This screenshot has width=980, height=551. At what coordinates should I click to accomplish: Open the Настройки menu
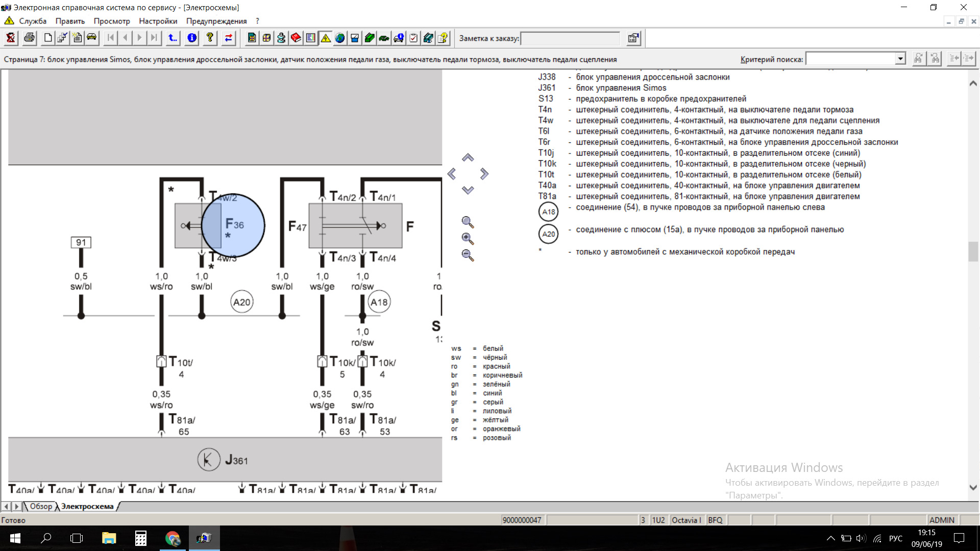coord(158,21)
